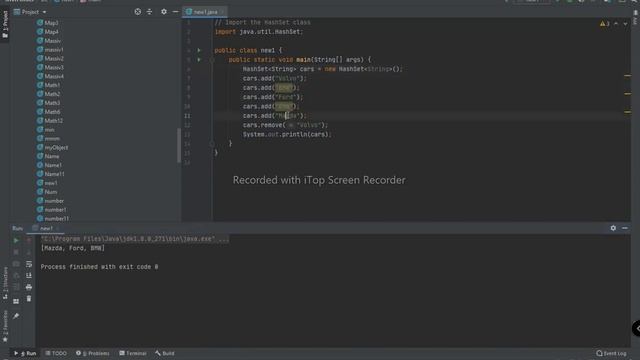Open the Event Log
Image resolution: width=640 pixels, height=360 pixels.
pos(611,353)
